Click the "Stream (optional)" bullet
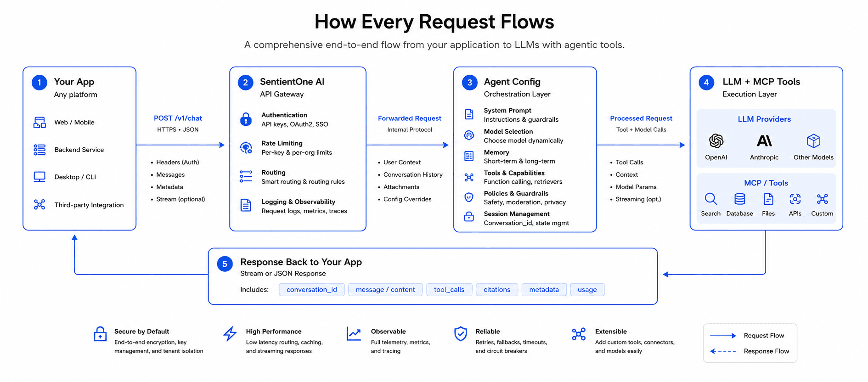 click(180, 199)
